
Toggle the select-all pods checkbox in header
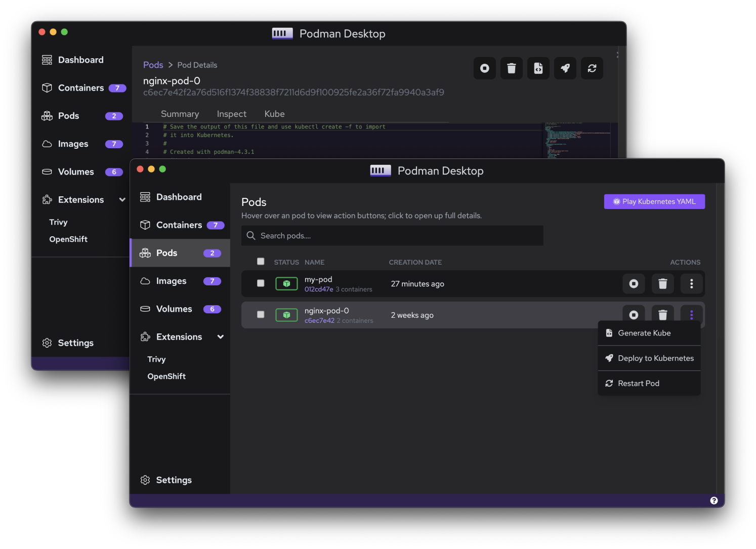[261, 262]
